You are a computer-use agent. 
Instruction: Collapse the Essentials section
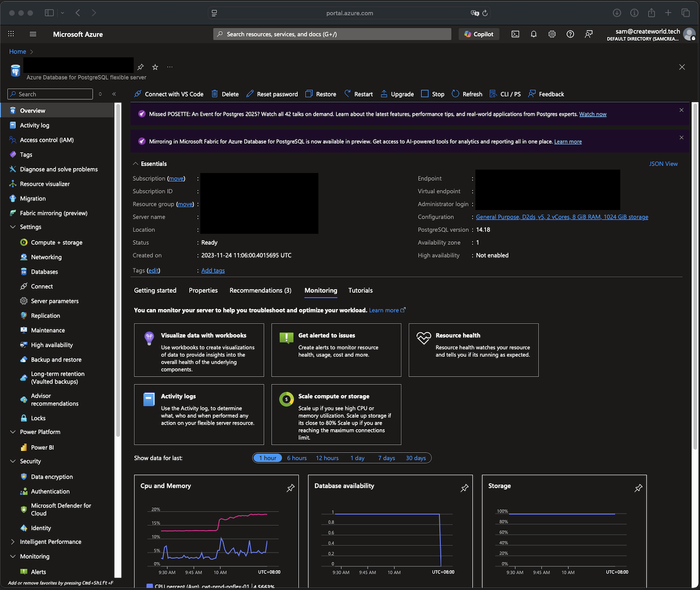point(136,164)
